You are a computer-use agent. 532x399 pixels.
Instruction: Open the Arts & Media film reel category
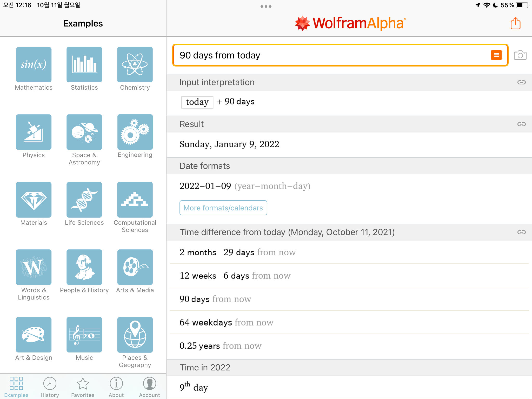[135, 267]
